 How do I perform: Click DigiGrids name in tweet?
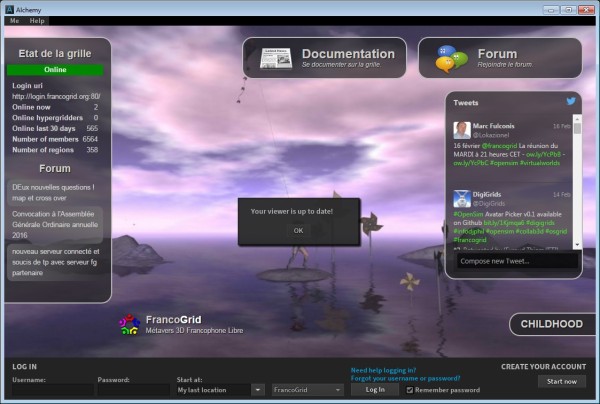tap(487, 194)
